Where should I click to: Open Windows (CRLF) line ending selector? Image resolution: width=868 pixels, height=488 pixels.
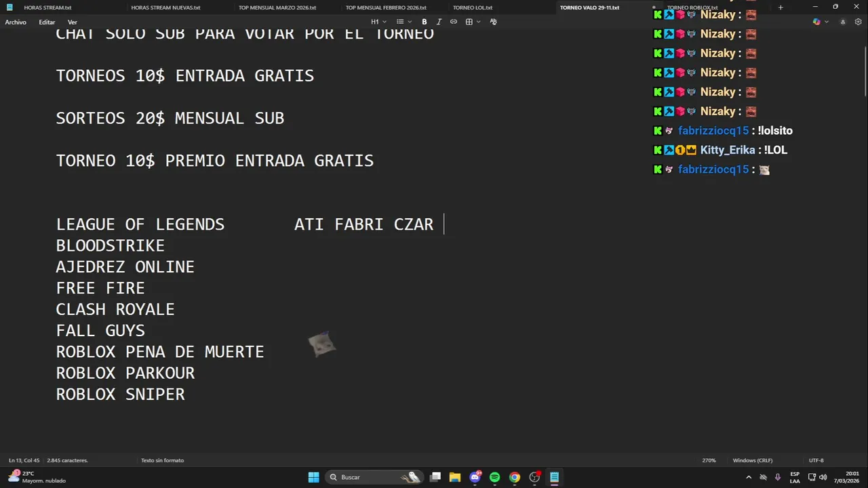click(752, 460)
